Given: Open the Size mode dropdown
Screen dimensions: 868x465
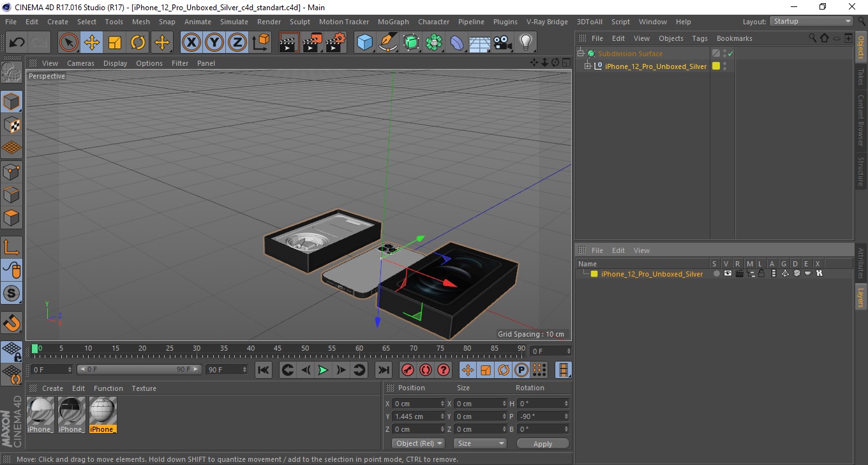Looking at the screenshot, I should (x=480, y=443).
